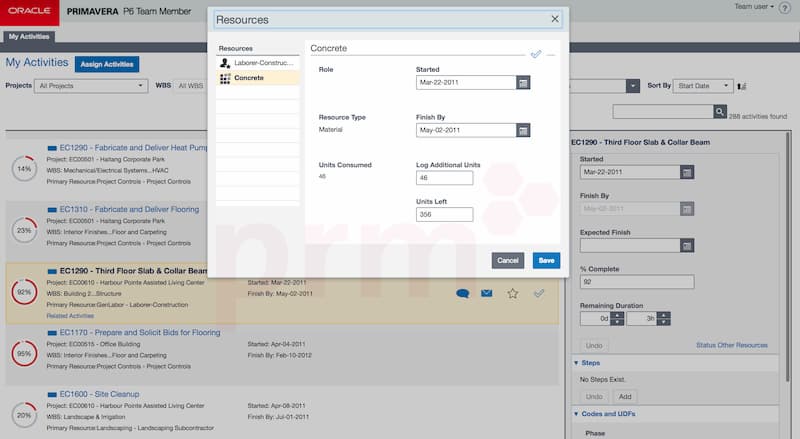Select Laborer-Construction in the resources list
800x439 pixels.
258,63
